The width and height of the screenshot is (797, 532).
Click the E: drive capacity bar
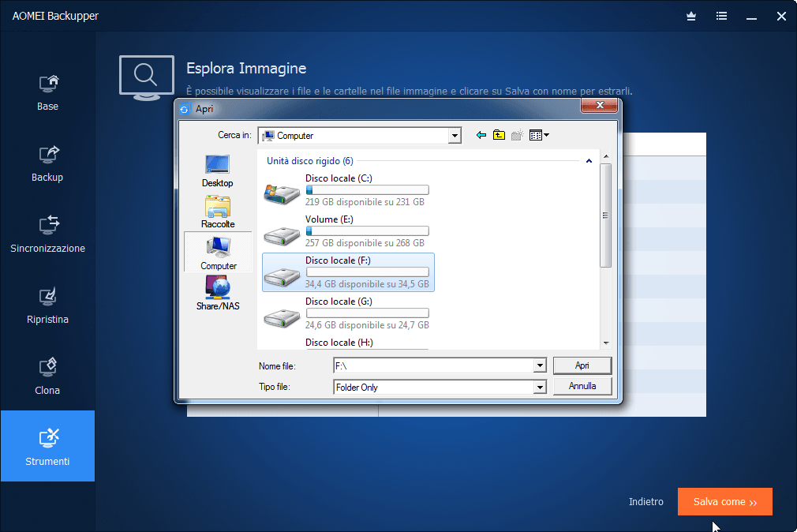[368, 231]
